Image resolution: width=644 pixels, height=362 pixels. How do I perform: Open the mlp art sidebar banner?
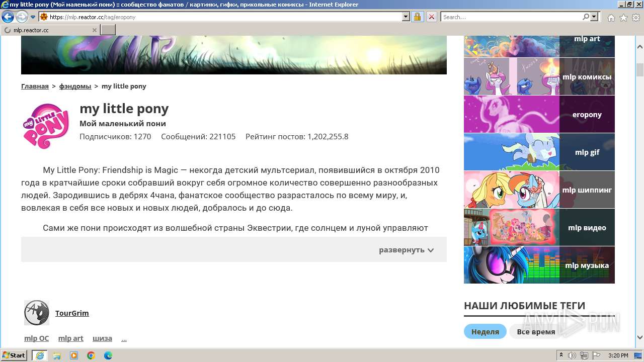point(539,46)
